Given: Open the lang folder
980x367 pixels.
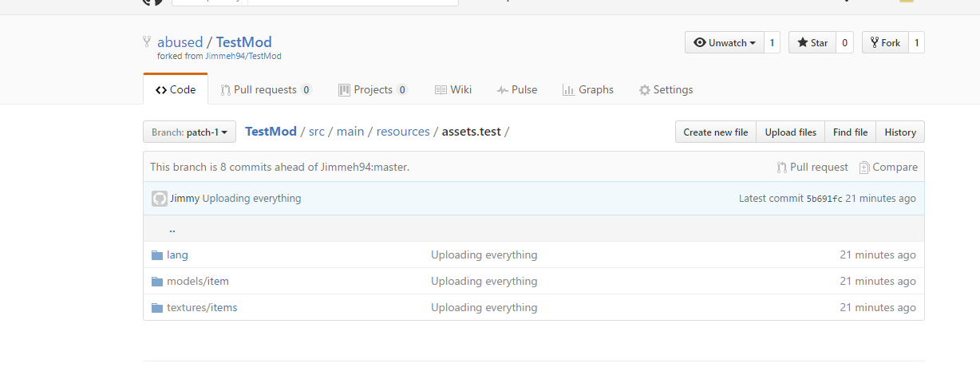Looking at the screenshot, I should tap(177, 255).
